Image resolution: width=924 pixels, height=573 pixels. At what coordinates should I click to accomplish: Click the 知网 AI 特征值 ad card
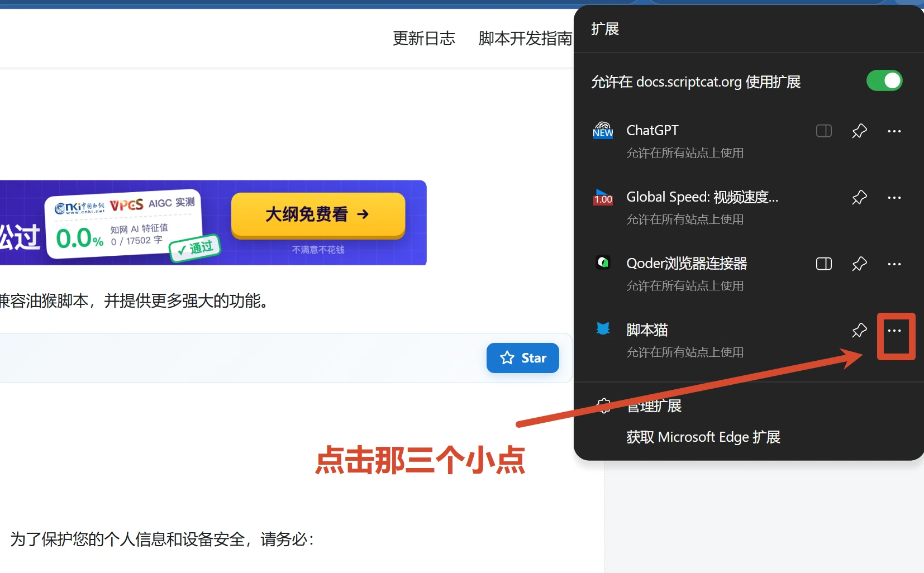tap(124, 225)
